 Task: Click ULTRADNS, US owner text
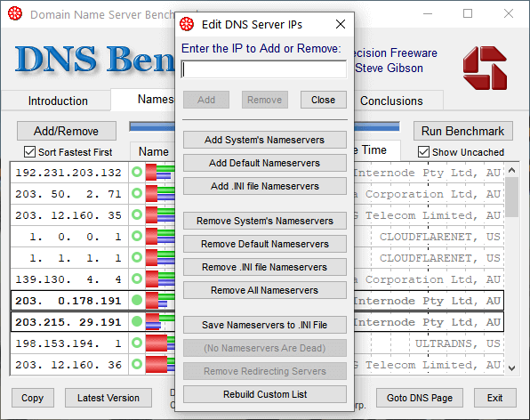tap(458, 343)
